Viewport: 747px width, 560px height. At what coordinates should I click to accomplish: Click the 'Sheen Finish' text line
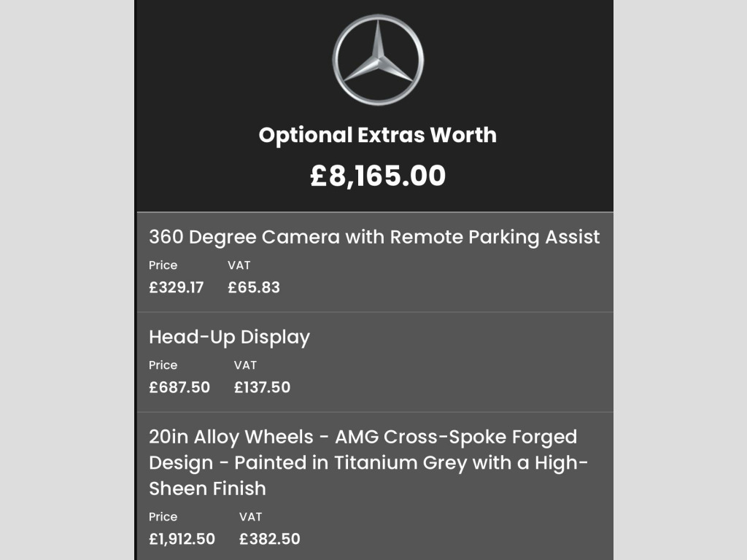(207, 489)
